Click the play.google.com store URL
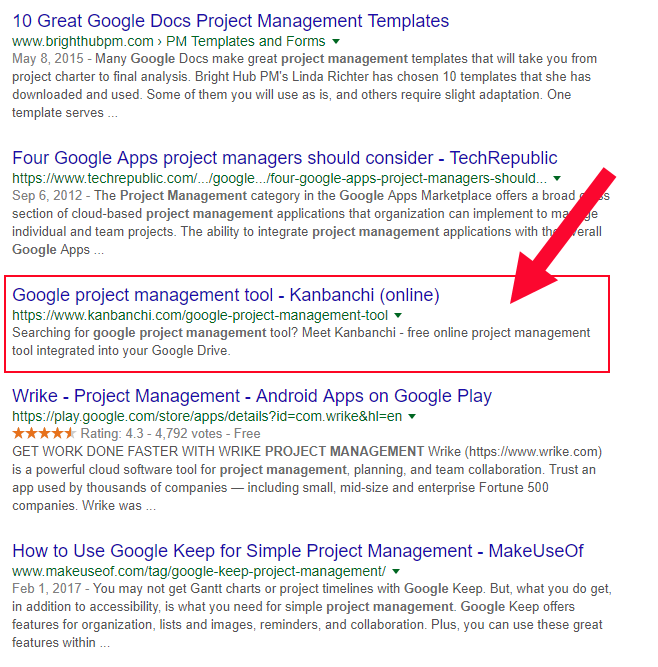Image resolution: width=658 pixels, height=667 pixels. [207, 416]
